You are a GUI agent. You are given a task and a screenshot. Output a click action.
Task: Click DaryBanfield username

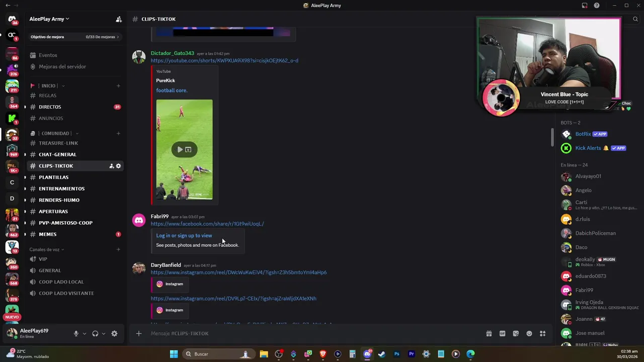[x=166, y=265]
